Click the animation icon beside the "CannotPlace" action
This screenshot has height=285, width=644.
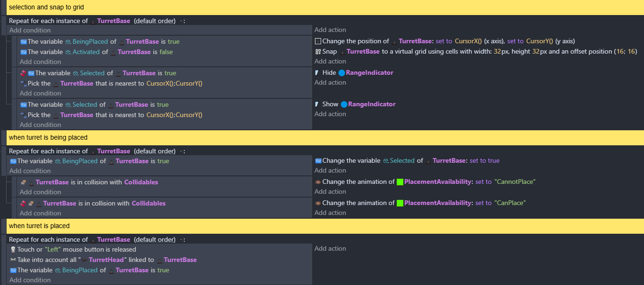click(318, 182)
